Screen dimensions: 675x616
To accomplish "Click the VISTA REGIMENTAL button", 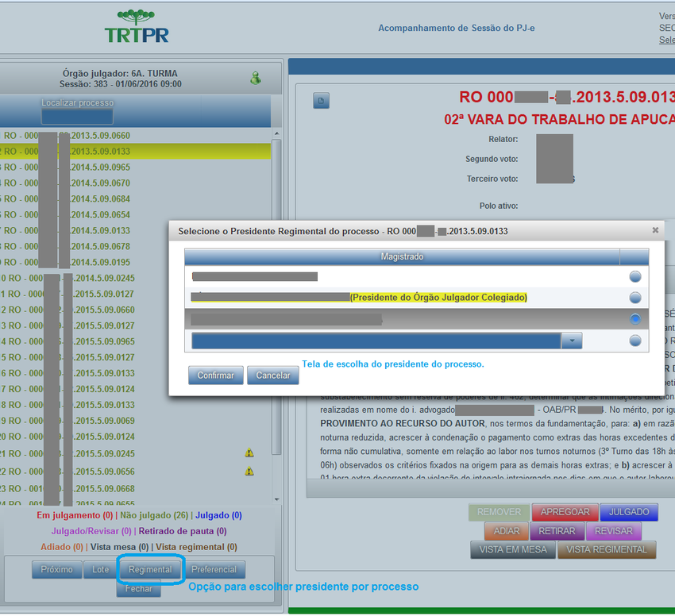I will click(x=607, y=549).
